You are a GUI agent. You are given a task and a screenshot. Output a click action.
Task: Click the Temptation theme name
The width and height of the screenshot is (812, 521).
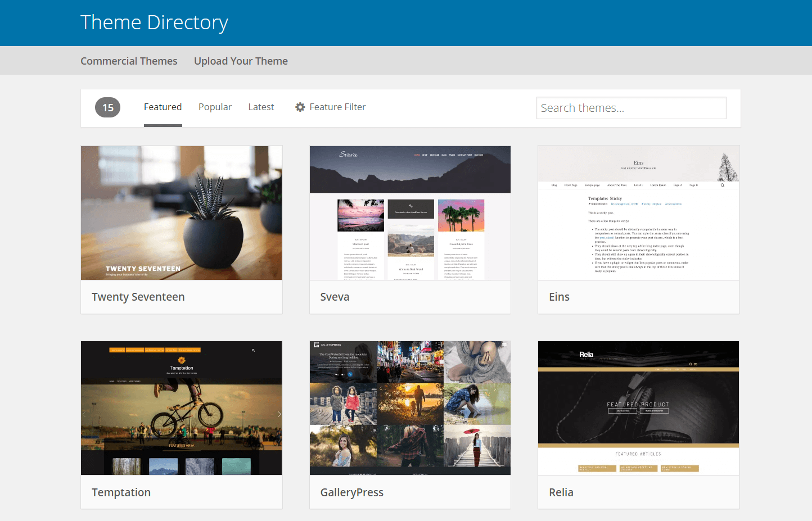point(121,492)
